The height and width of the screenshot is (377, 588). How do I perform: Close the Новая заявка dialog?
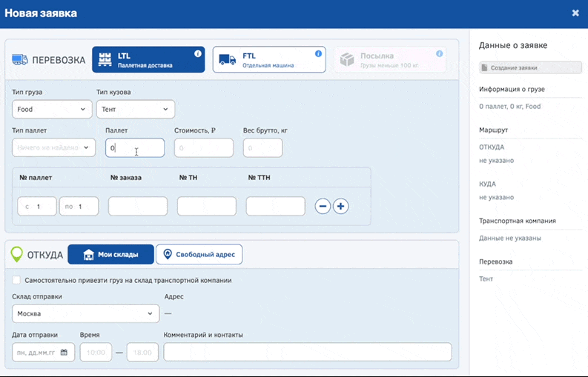click(575, 13)
